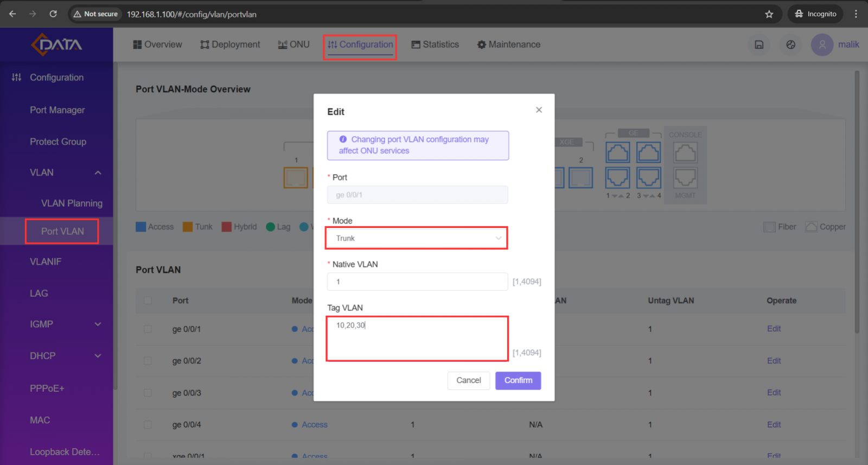This screenshot has width=868, height=465.
Task: Click the theme palette icon in header
Action: point(790,44)
